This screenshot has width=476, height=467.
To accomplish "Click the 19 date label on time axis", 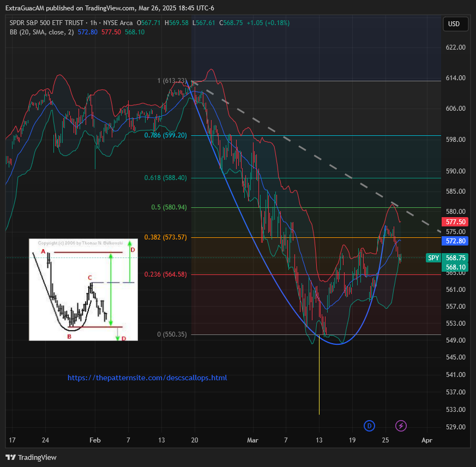I will 352,440.
